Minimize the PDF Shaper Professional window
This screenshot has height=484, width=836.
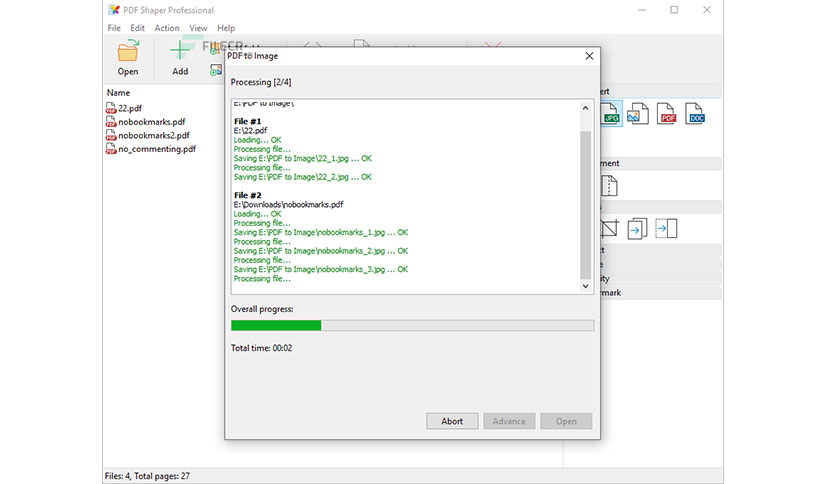(642, 10)
